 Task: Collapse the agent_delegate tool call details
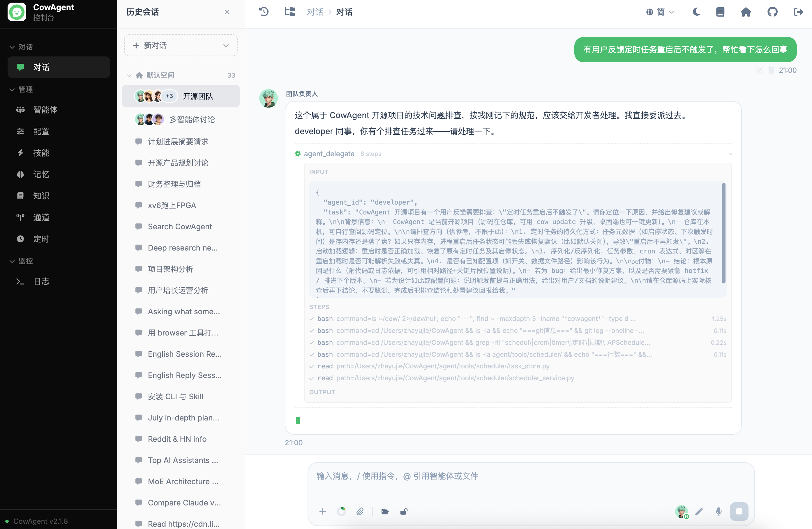point(730,154)
